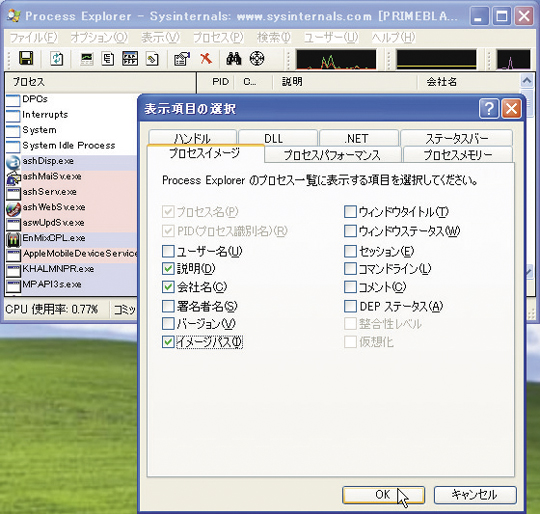Sort by the 説明 column header

[x=345, y=82]
